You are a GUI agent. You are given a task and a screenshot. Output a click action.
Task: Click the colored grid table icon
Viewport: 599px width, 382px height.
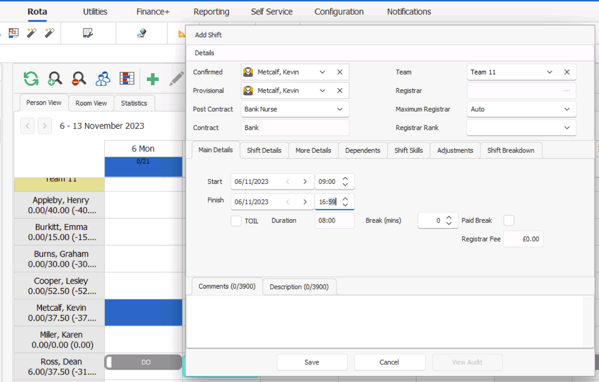click(x=127, y=79)
